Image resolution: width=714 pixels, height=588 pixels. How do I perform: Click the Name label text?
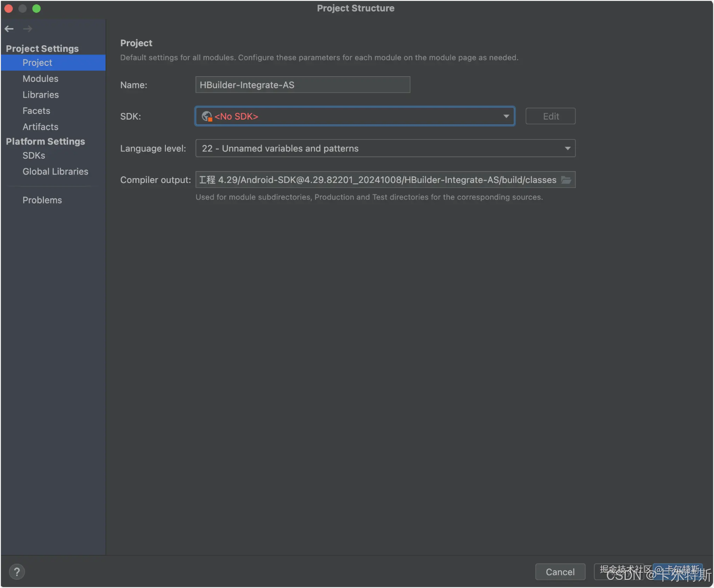[x=134, y=85]
